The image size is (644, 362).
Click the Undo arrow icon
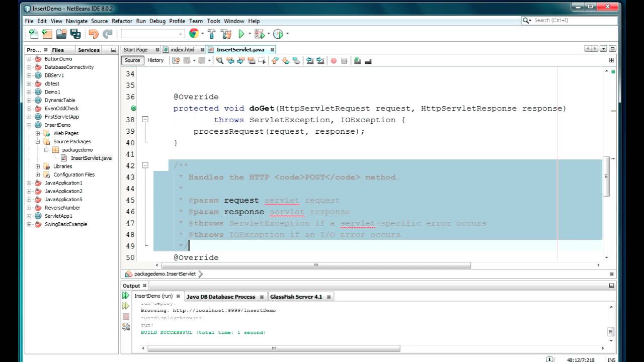coord(94,34)
